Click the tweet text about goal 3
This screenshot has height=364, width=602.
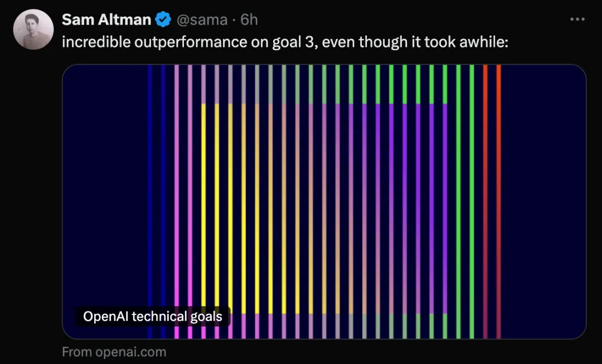point(285,42)
